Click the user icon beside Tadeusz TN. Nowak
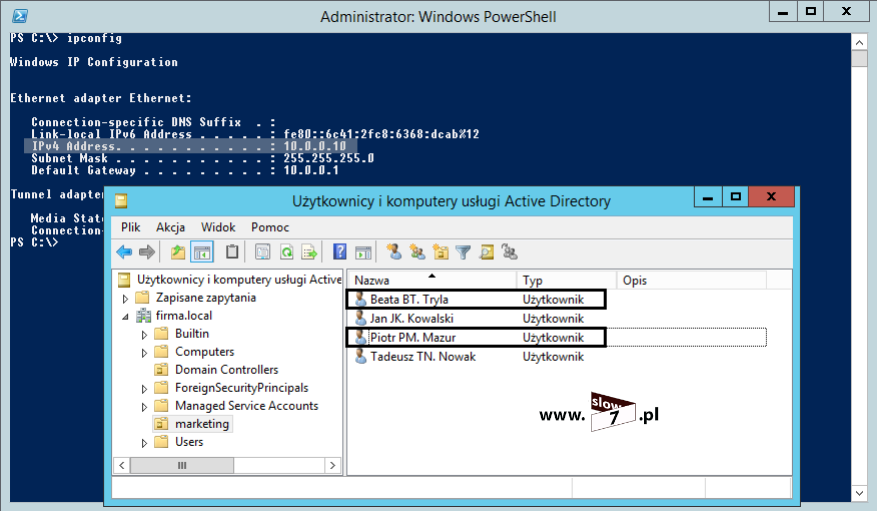 tap(361, 356)
